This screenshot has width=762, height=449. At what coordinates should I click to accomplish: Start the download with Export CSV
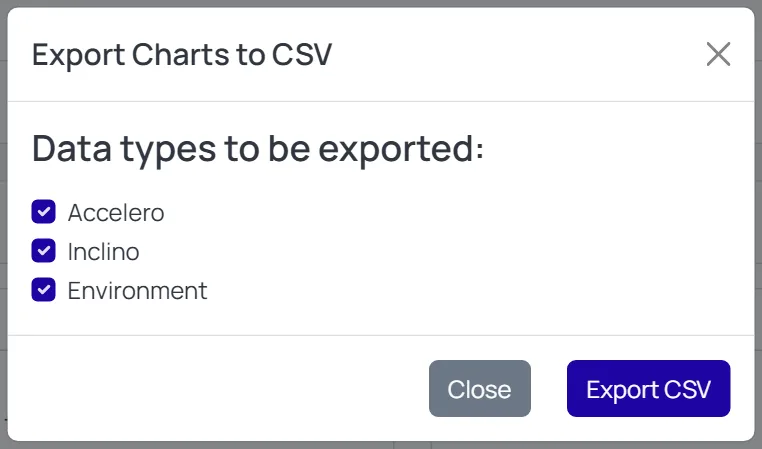pos(648,388)
